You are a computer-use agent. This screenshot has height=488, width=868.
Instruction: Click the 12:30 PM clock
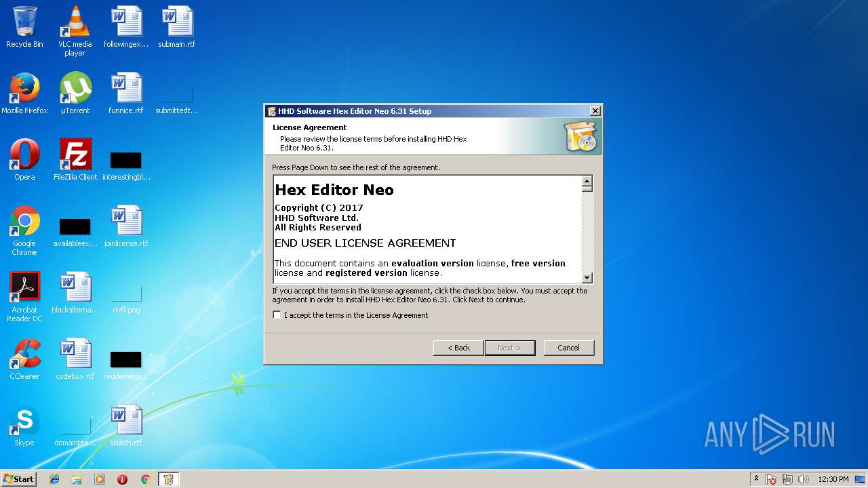833,479
